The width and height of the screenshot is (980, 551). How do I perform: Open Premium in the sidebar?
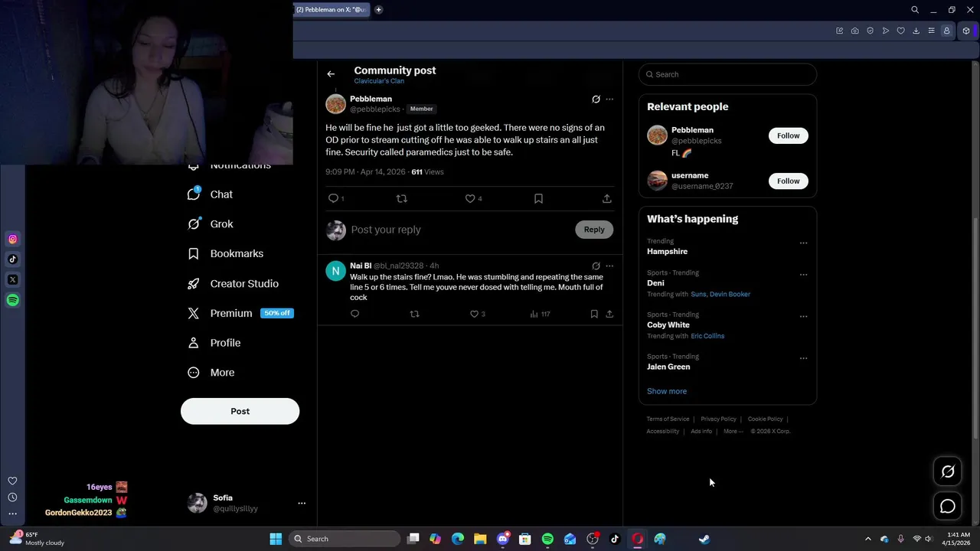[240, 313]
